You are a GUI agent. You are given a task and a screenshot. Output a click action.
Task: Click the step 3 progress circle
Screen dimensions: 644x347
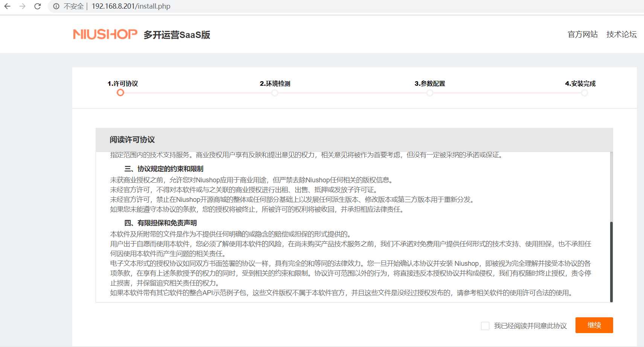[x=430, y=92]
